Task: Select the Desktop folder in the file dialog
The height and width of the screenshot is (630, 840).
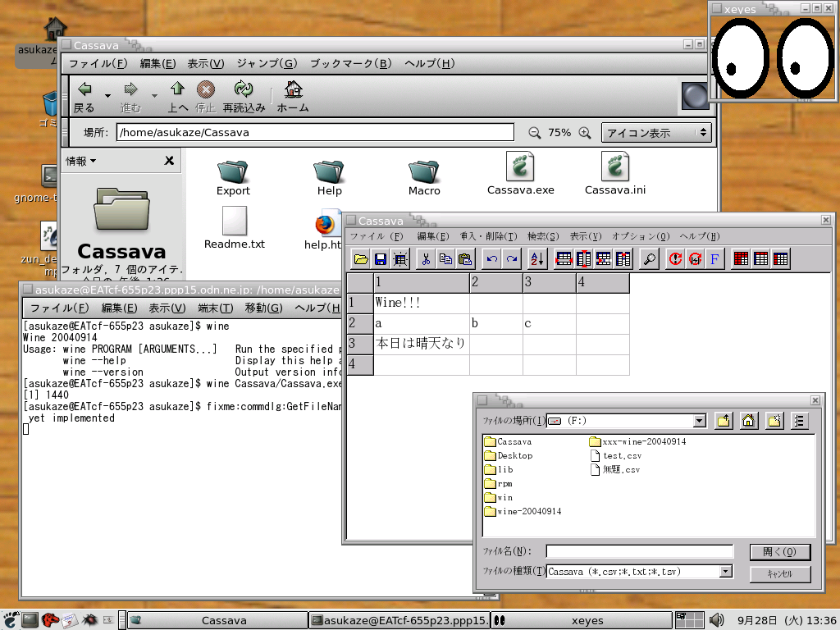Action: coord(509,456)
